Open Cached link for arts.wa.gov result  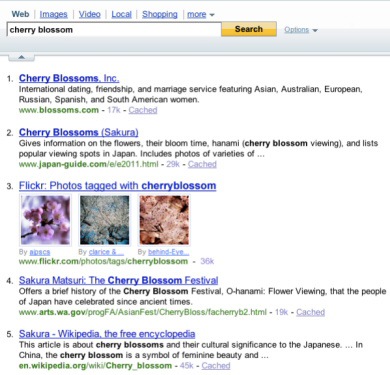[310, 312]
